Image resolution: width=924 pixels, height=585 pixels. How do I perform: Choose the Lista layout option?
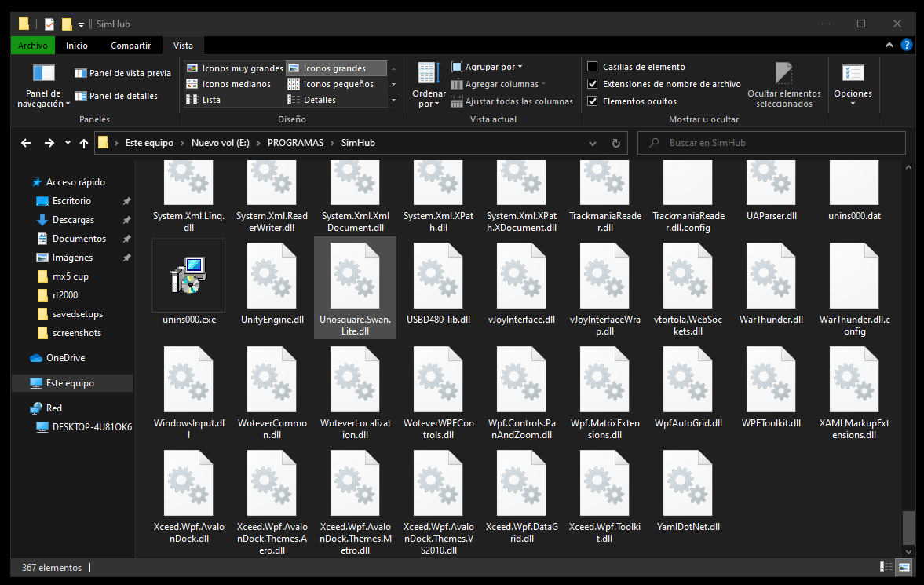(x=203, y=100)
